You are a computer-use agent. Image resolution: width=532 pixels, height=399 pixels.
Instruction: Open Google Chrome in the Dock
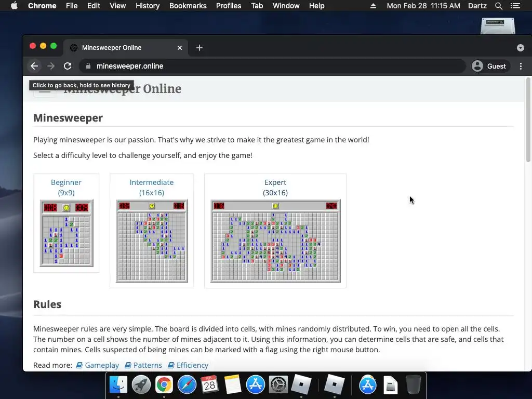tap(164, 385)
